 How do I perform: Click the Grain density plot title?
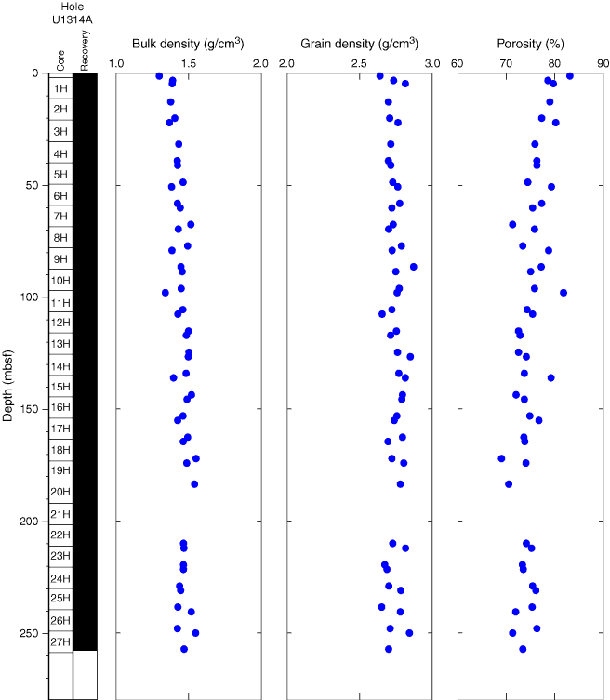[x=359, y=43]
